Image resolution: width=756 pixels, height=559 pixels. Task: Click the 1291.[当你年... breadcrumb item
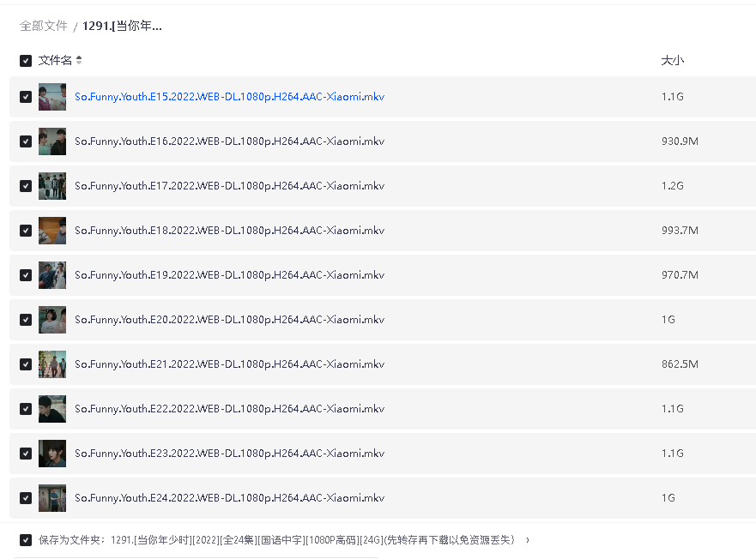pos(119,26)
